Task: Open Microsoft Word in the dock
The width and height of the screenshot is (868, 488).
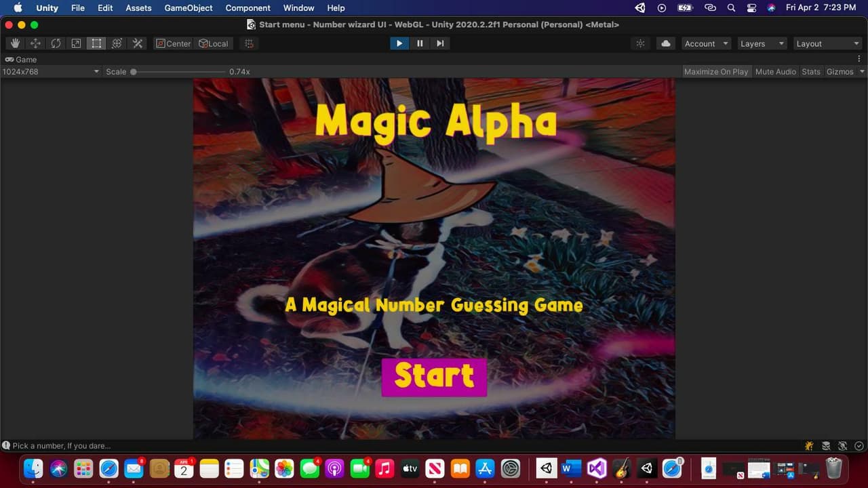Action: (572, 468)
